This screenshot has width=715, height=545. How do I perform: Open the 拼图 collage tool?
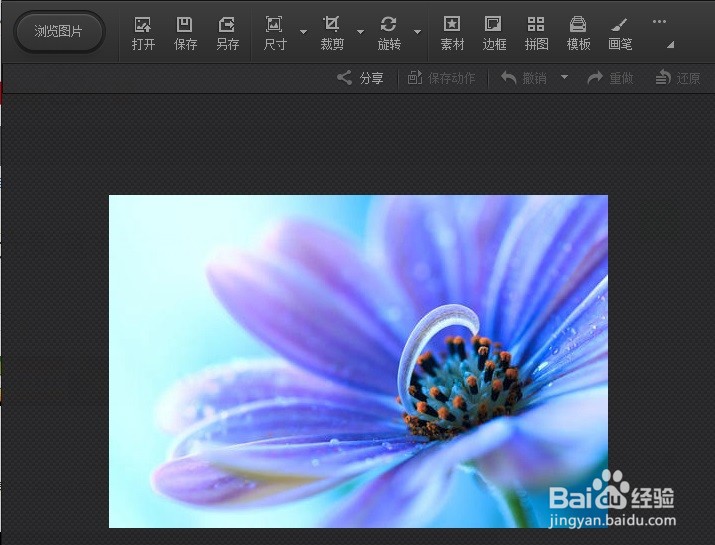(x=536, y=33)
